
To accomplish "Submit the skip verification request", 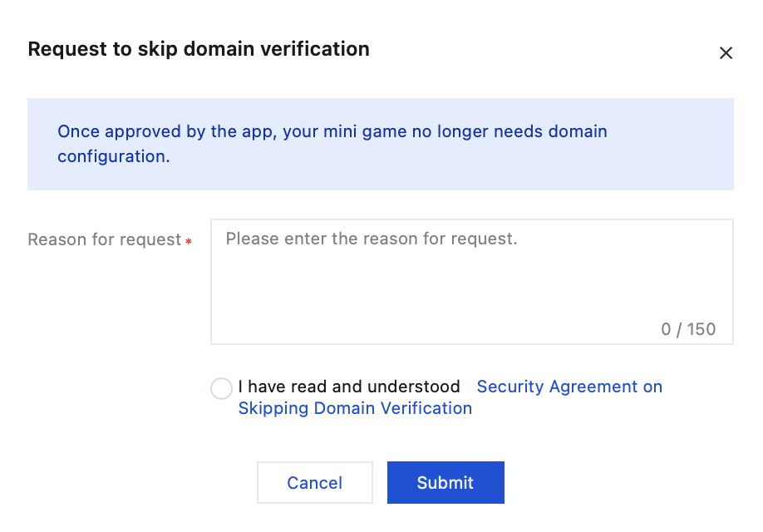I will [x=445, y=483].
